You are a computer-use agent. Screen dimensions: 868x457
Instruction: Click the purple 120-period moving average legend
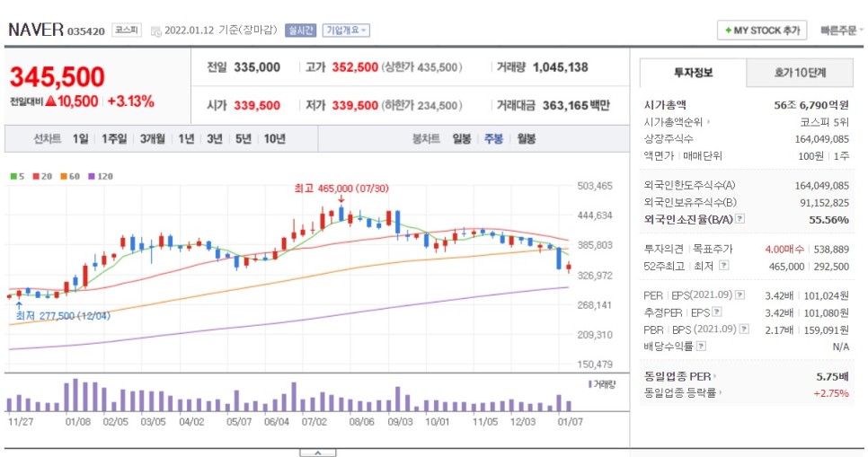point(101,177)
